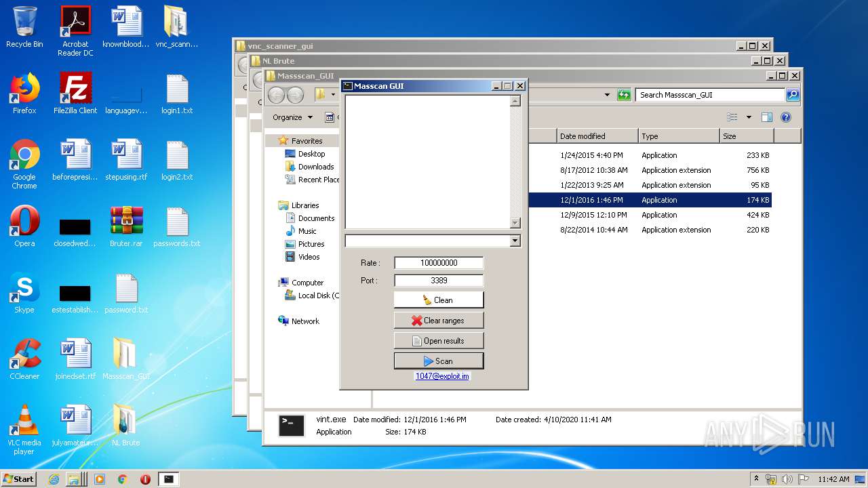The height and width of the screenshot is (488, 868).
Task: Click the volume icon in system tray
Action: [787, 479]
